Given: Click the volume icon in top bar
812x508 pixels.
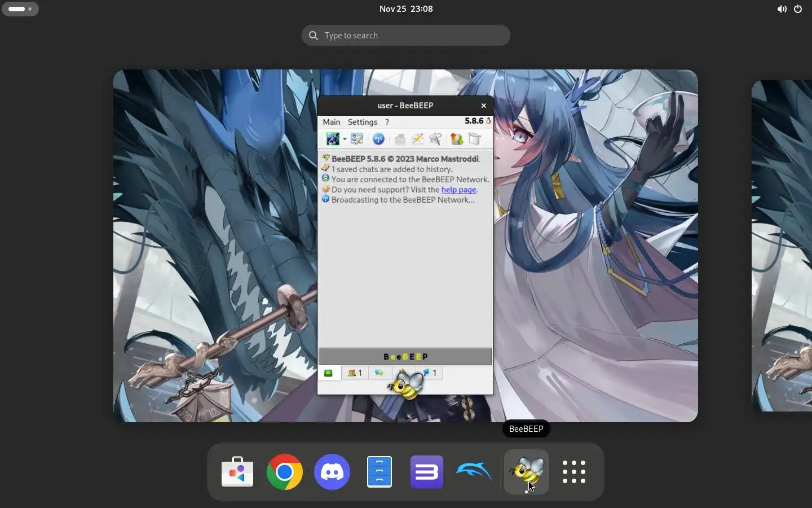Looking at the screenshot, I should pos(782,9).
